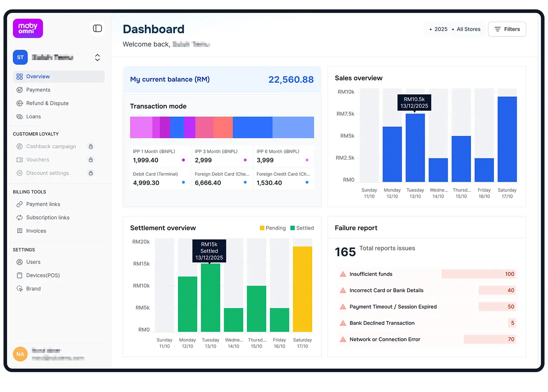
Task: Open the Loans section
Action: coord(33,117)
